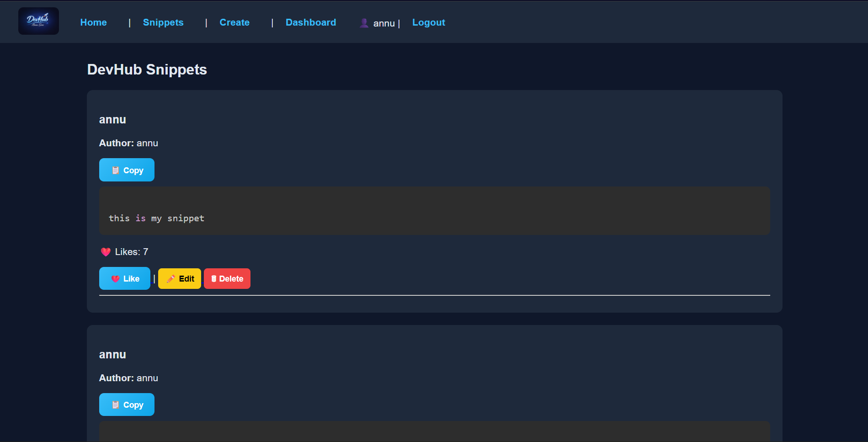Open the Create page from the navbar
Viewport: 868px width, 442px height.
234,22
